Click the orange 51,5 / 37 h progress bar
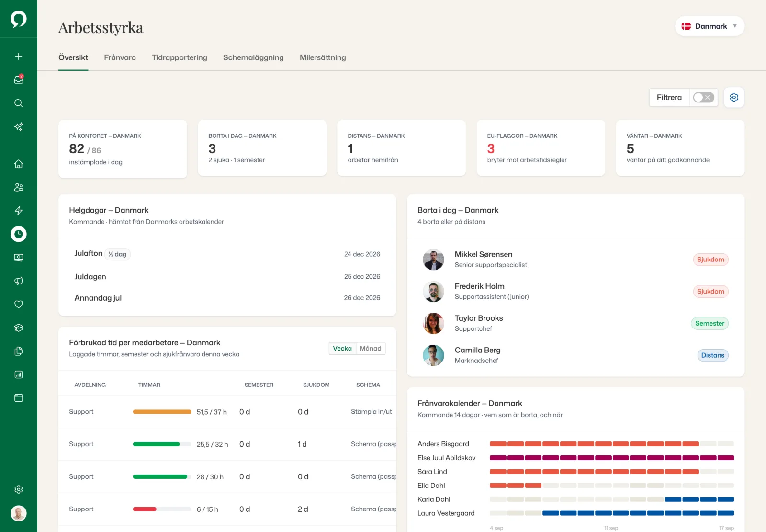 click(162, 412)
